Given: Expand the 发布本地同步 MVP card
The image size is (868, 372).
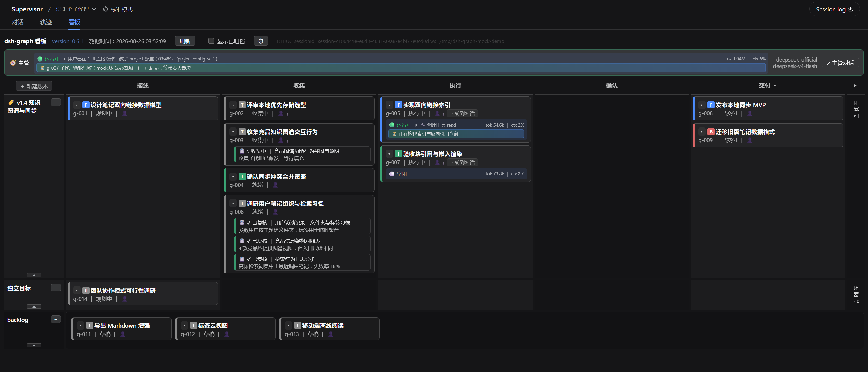Looking at the screenshot, I should tap(702, 105).
